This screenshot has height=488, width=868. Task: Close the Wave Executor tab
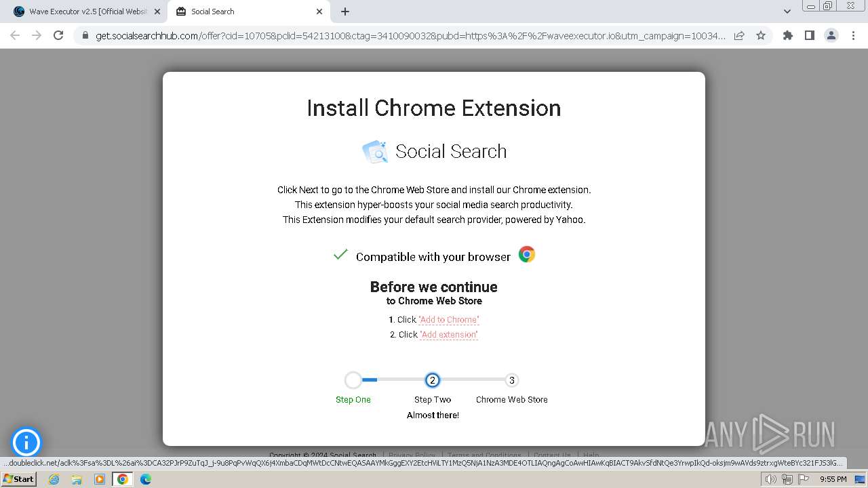(157, 12)
